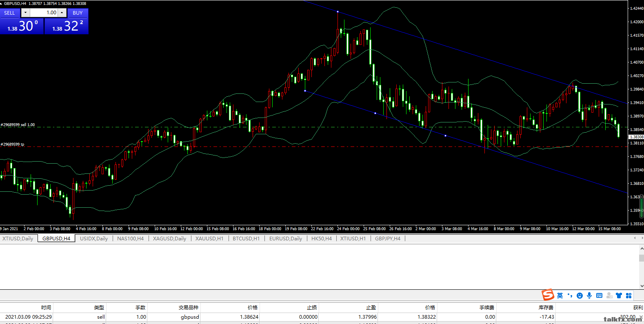Click the 获利 column header
This screenshot has height=324, width=644.
tap(600, 307)
